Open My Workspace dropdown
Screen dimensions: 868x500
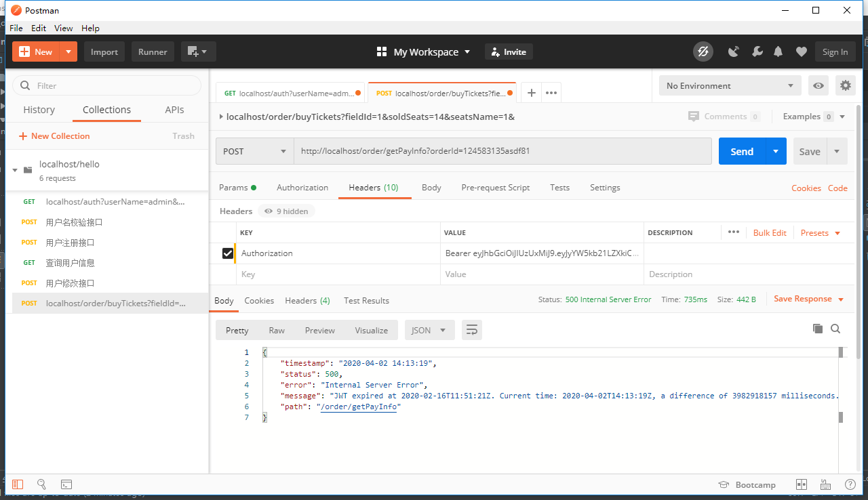(423, 51)
